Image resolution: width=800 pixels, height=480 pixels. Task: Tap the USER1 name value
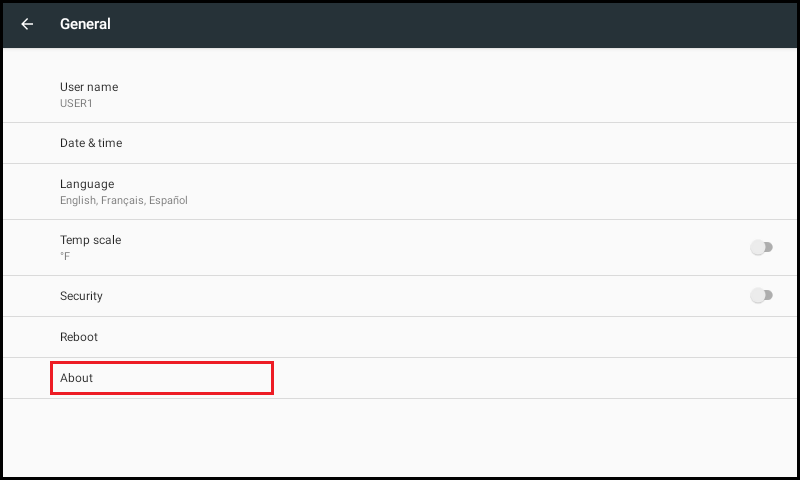[x=76, y=104]
